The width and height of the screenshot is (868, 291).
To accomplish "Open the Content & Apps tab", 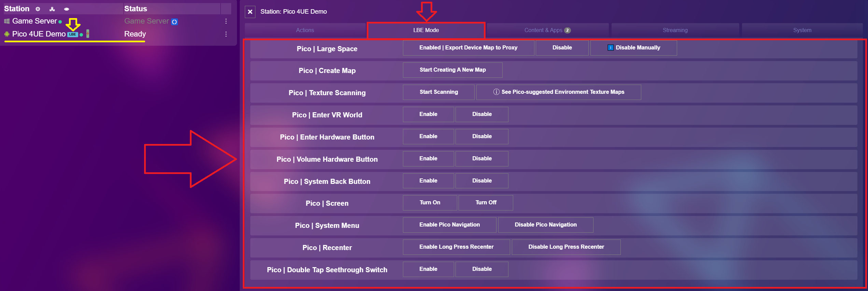I will point(547,30).
